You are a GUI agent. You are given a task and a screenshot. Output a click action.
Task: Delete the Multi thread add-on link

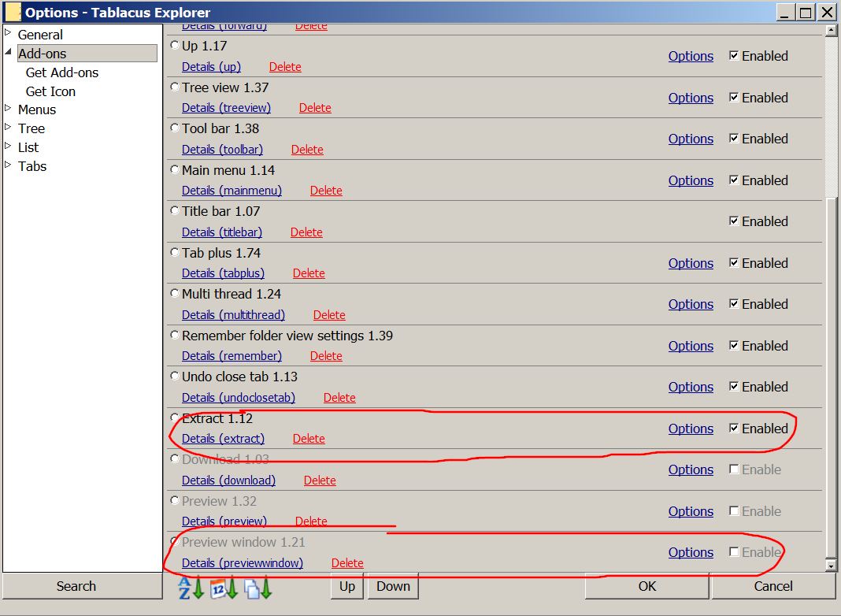pyautogui.click(x=329, y=315)
